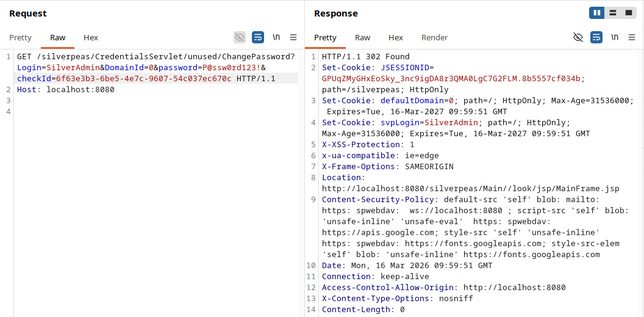Open the Request Hex tab
644x317 pixels.
point(91,37)
